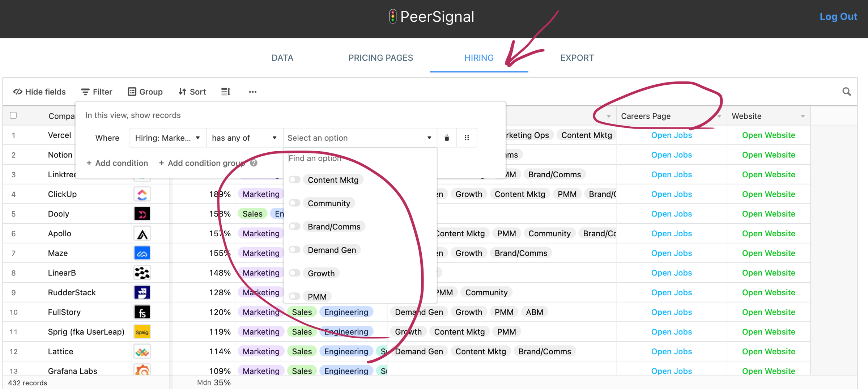
Task: Open the Filter toolbar button
Action: tap(97, 92)
